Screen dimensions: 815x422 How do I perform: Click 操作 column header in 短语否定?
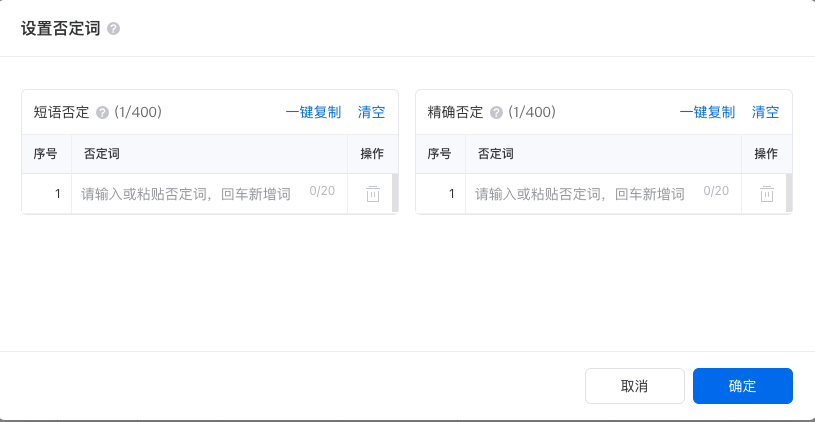(372, 154)
